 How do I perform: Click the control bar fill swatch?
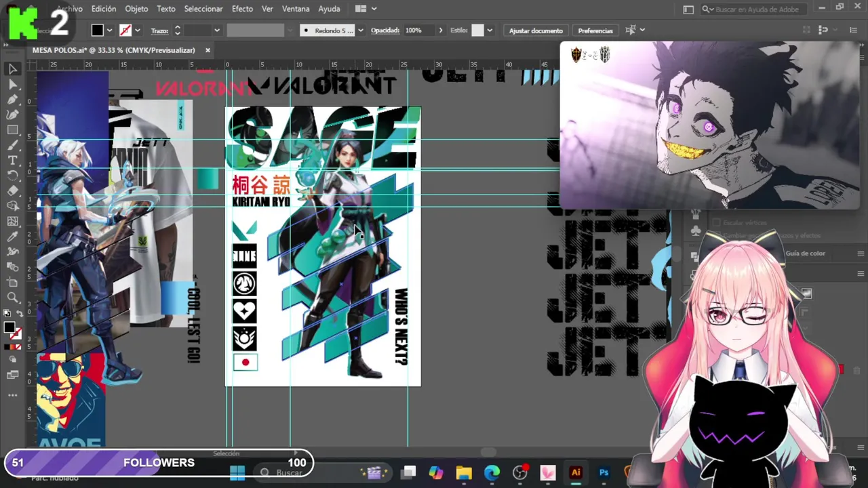[x=98, y=30]
